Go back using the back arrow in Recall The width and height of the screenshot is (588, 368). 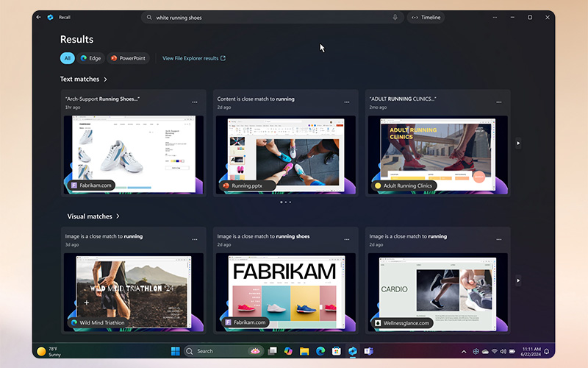pyautogui.click(x=39, y=17)
